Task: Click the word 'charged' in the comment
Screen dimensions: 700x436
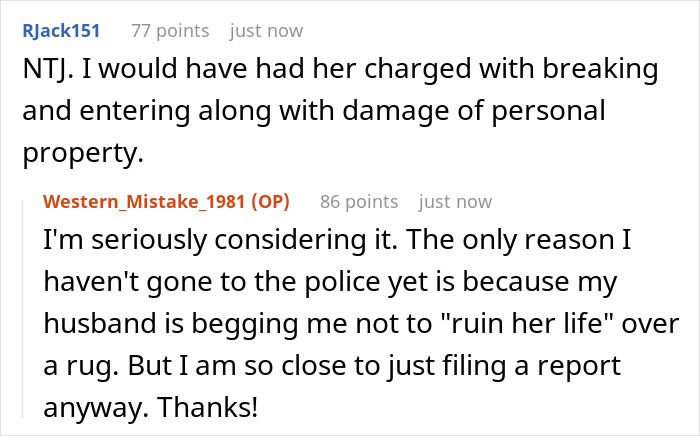Action: tap(367, 72)
